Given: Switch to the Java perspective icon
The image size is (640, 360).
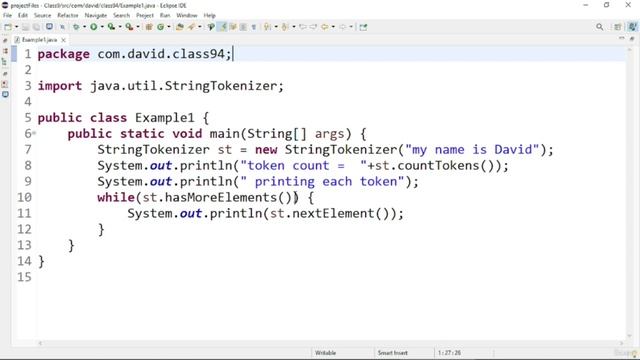Looking at the screenshot, I should [632, 27].
